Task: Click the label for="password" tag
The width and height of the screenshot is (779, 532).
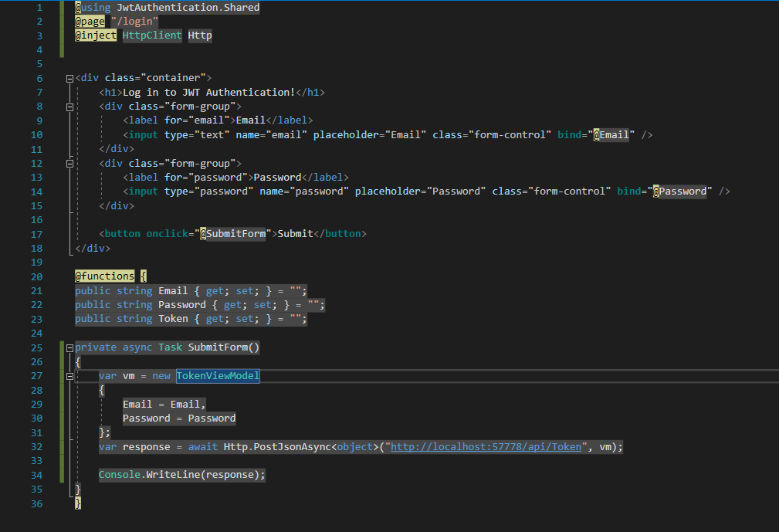Action: [188, 177]
